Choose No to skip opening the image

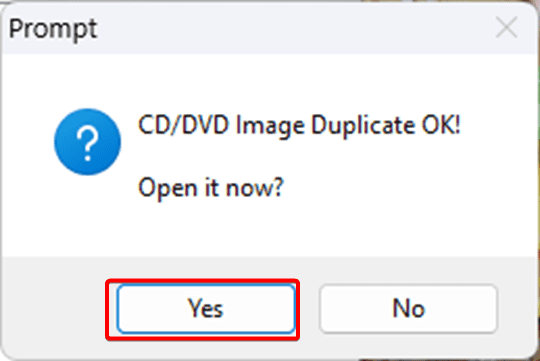408,308
